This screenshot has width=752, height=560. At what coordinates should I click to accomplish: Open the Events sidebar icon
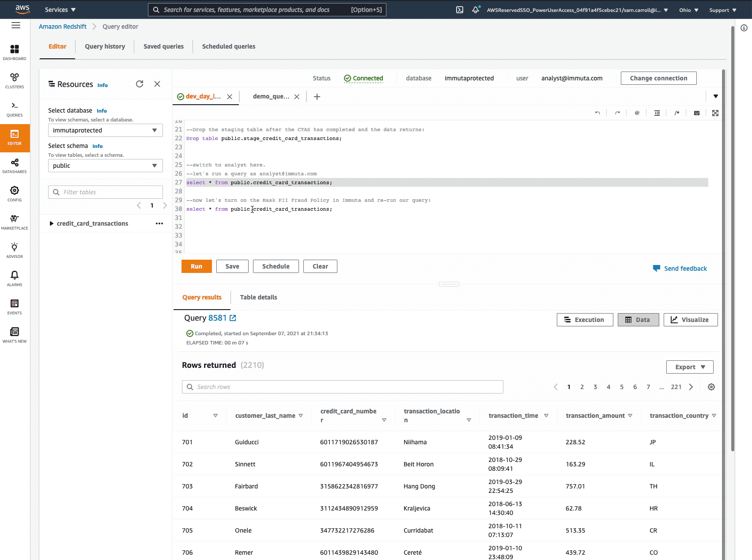(x=15, y=306)
